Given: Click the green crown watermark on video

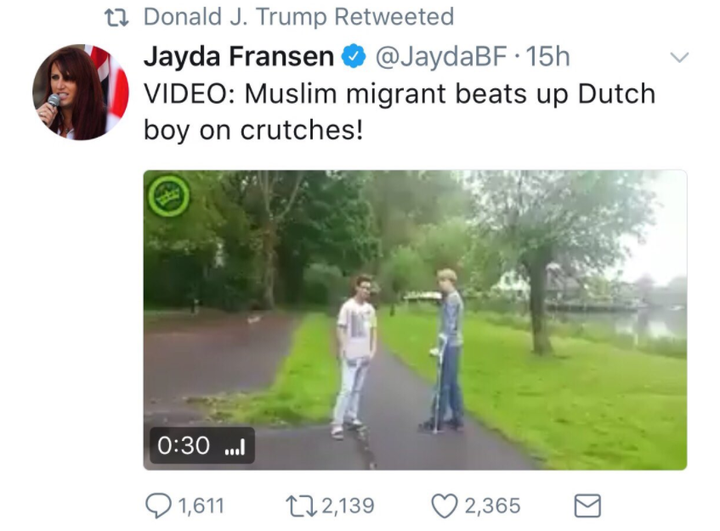Looking at the screenshot, I should (x=169, y=196).
